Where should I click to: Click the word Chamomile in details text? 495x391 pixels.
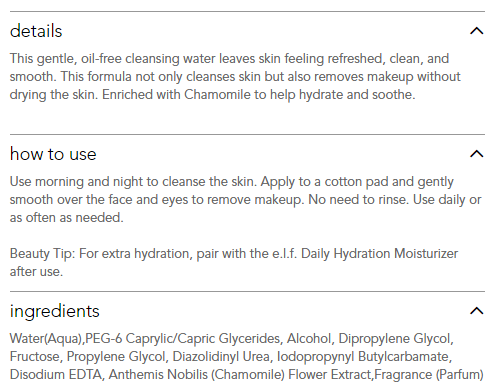217,95
